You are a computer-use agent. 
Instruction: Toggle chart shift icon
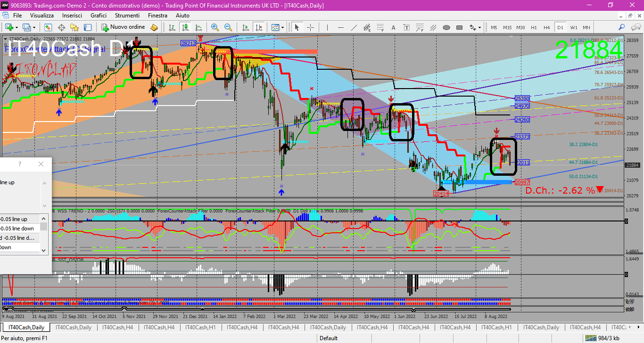pos(258,27)
